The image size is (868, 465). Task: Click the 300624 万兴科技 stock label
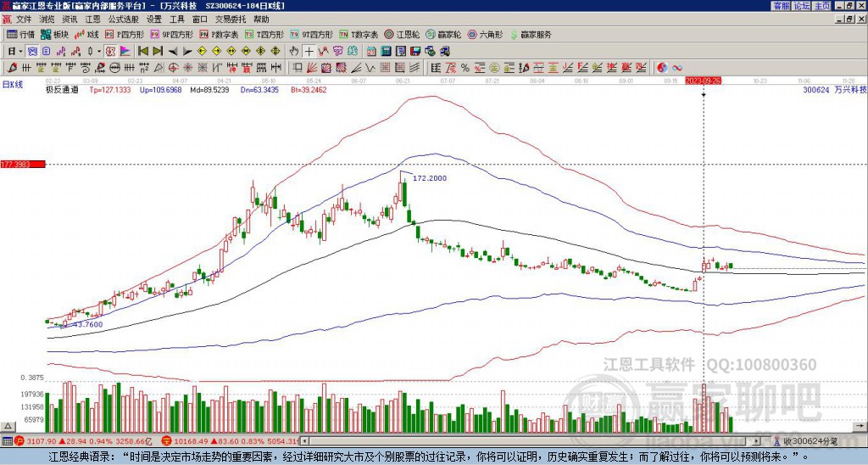click(834, 89)
